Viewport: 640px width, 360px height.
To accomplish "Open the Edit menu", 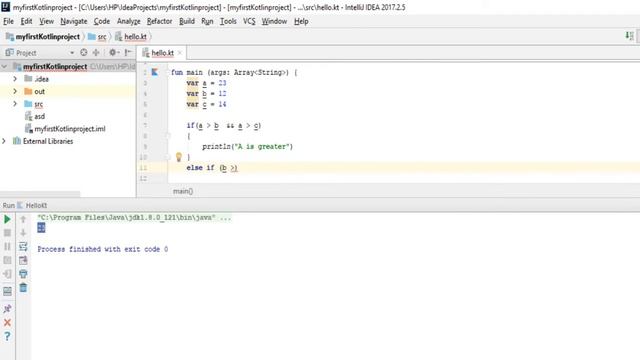I will click(26, 21).
